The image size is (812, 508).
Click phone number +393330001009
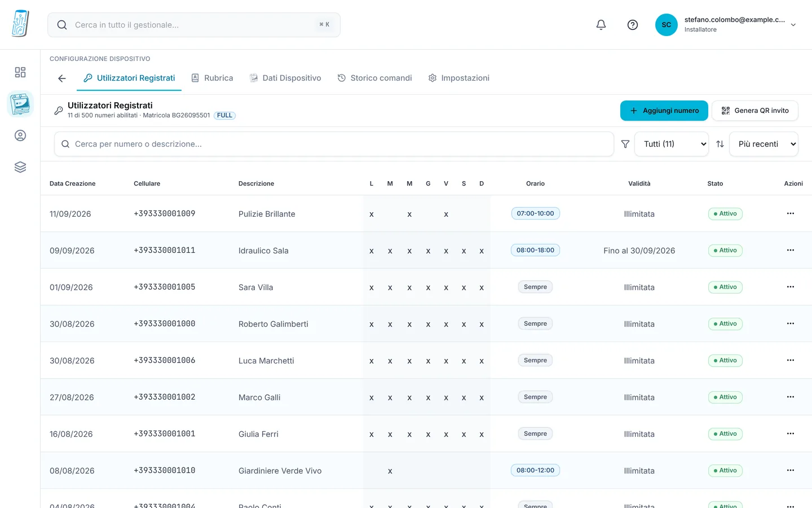tap(165, 213)
